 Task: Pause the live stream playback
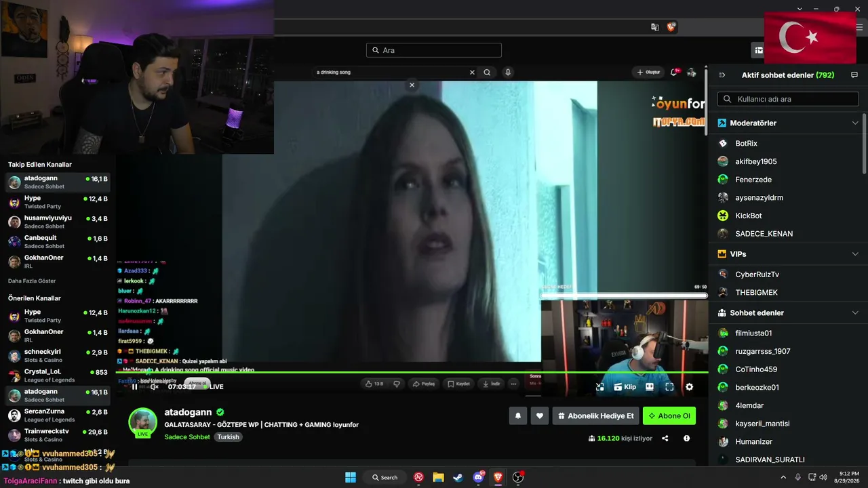134,387
